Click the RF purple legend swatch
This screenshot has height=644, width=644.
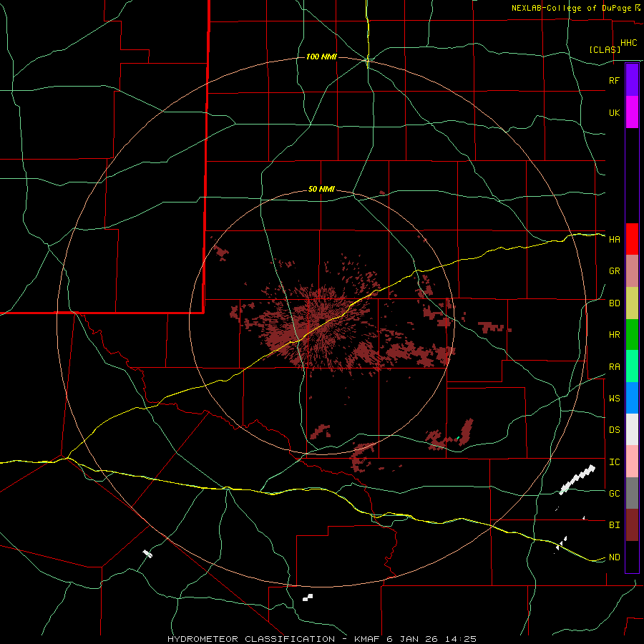[632, 79]
